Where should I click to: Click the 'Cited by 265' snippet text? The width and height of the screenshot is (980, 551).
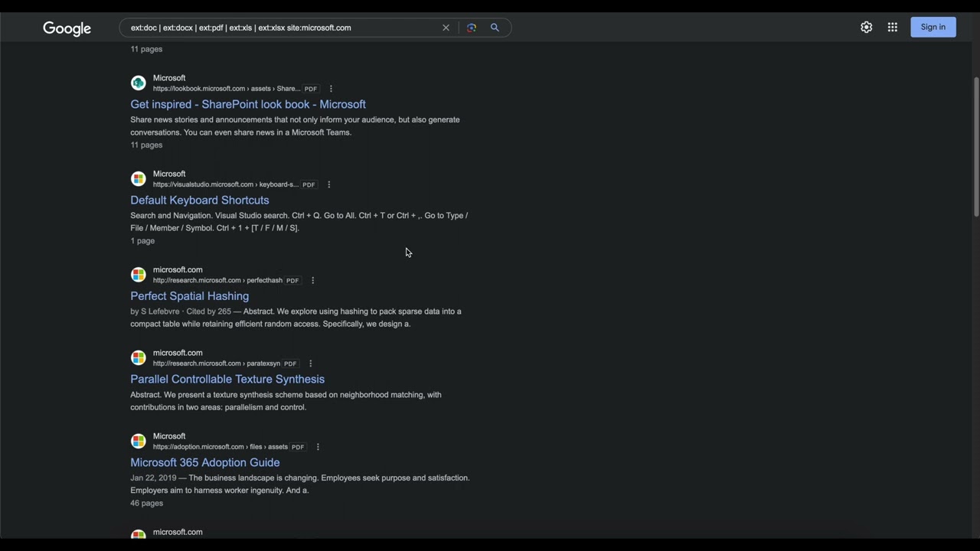208,311
